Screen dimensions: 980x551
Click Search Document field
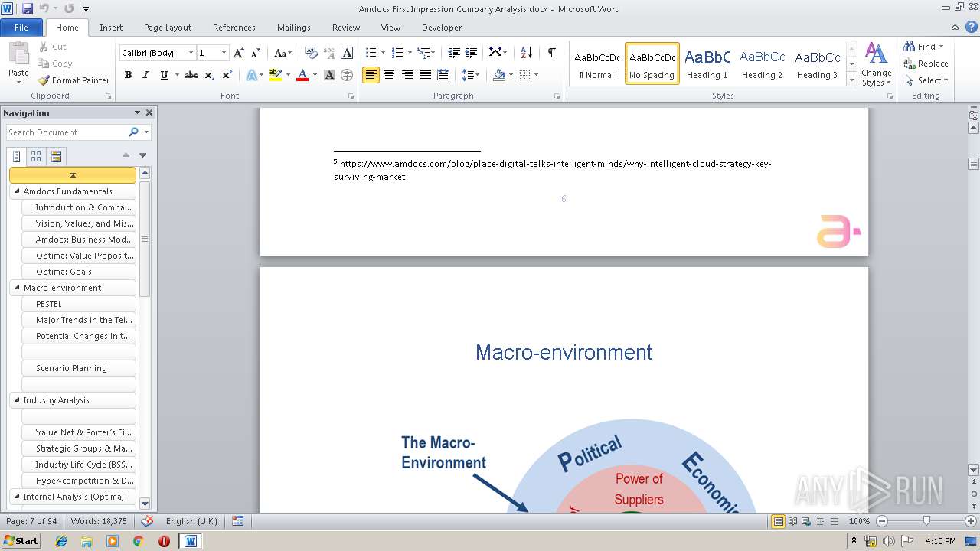(x=67, y=132)
